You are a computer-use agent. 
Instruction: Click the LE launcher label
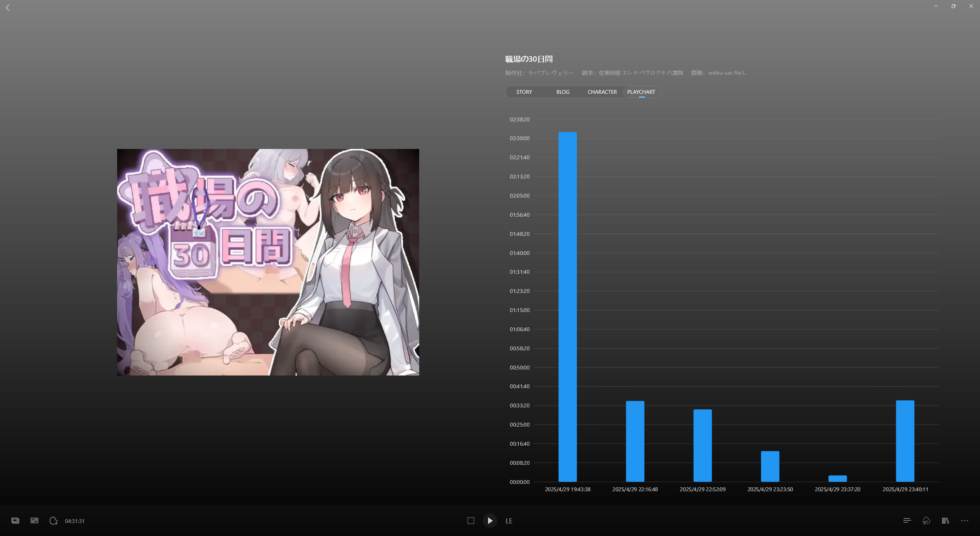pyautogui.click(x=509, y=521)
